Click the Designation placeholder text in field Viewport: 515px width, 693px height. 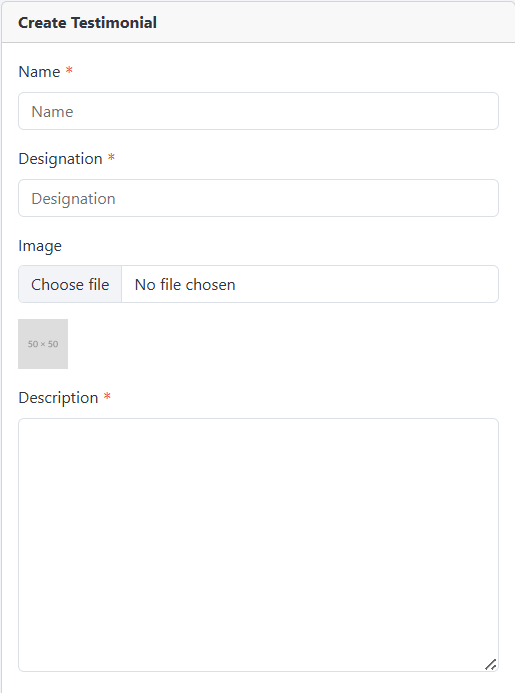[73, 199]
